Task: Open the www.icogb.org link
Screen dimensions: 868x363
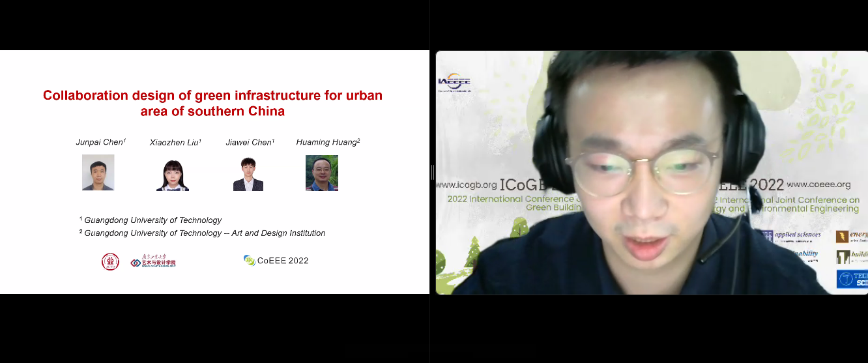Action: [467, 184]
